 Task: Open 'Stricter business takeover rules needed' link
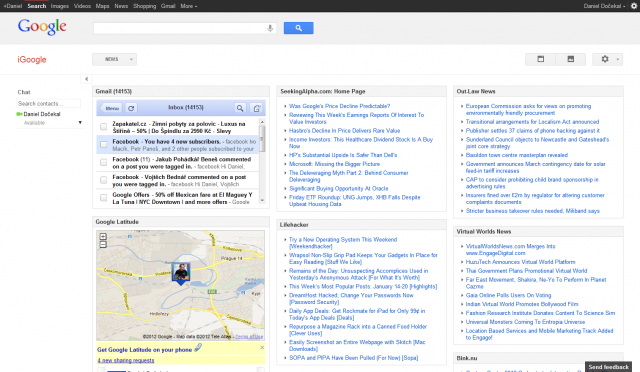coord(533,211)
